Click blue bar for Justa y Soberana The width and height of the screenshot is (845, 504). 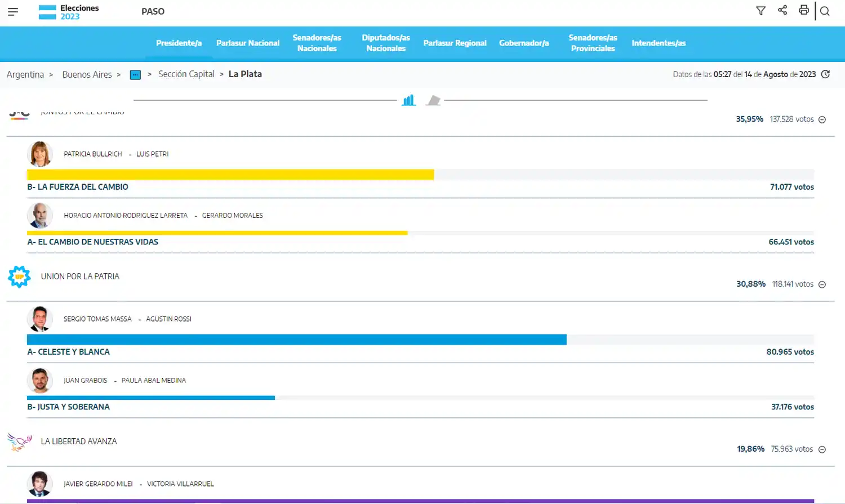point(151,398)
